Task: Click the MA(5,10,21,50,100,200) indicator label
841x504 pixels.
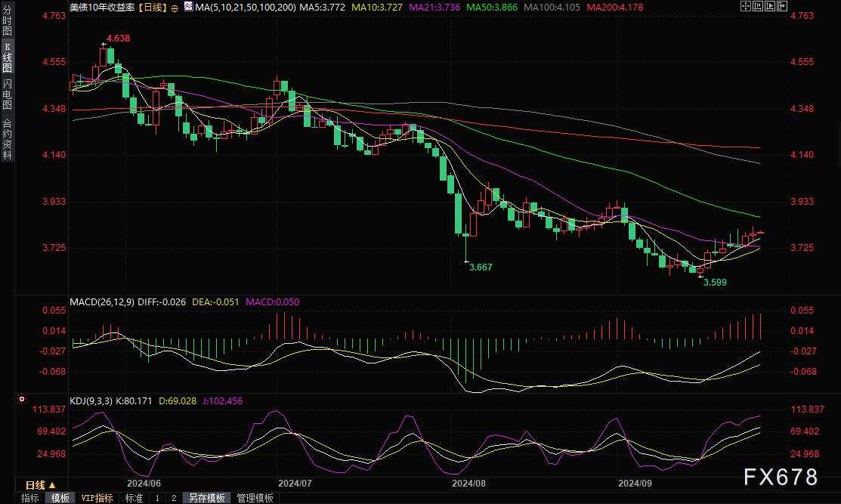Action: [245, 8]
